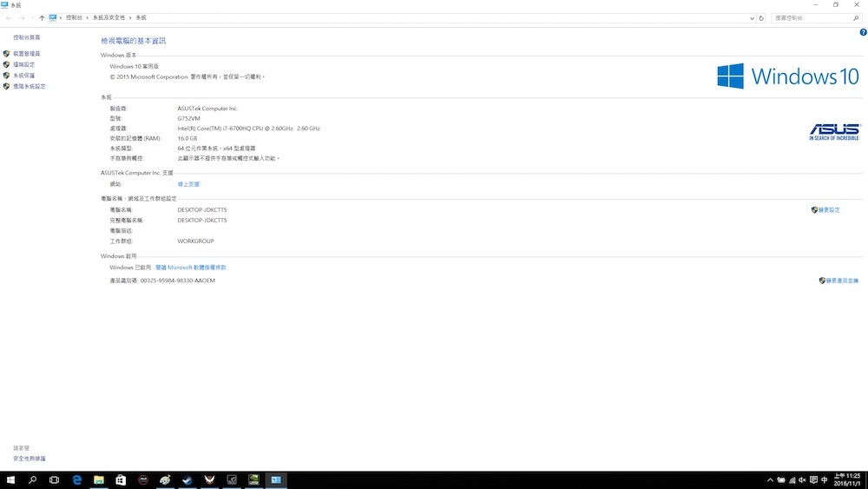Select the final 系統 breadcrumb
Image resolution: width=868 pixels, height=489 pixels.
[x=141, y=17]
